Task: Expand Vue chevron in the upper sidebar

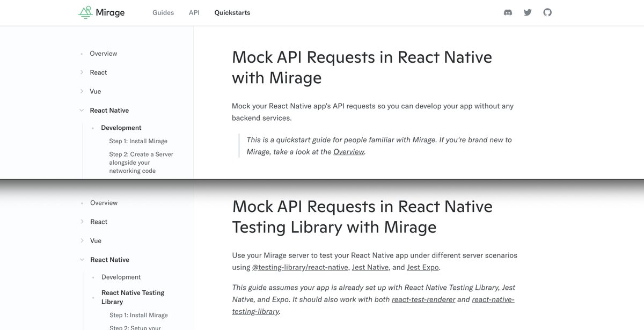Action: coord(82,91)
